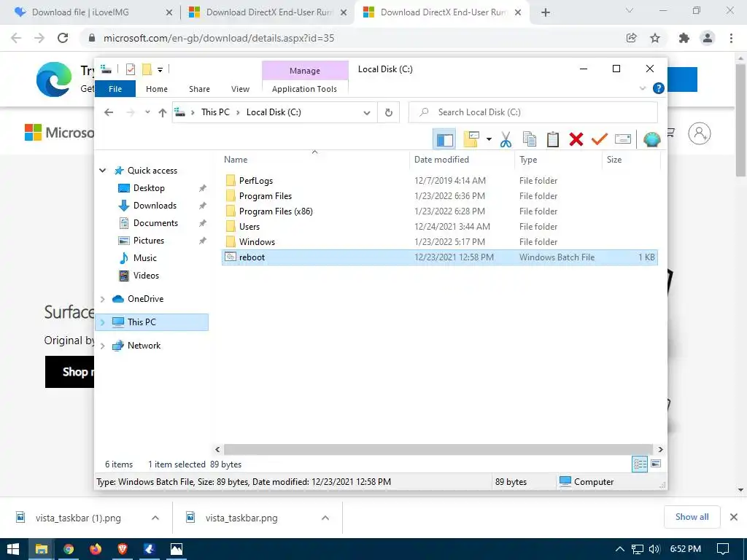Open Folder Options toolbar icon
Viewport: 747px width, 560px height.
(x=471, y=139)
